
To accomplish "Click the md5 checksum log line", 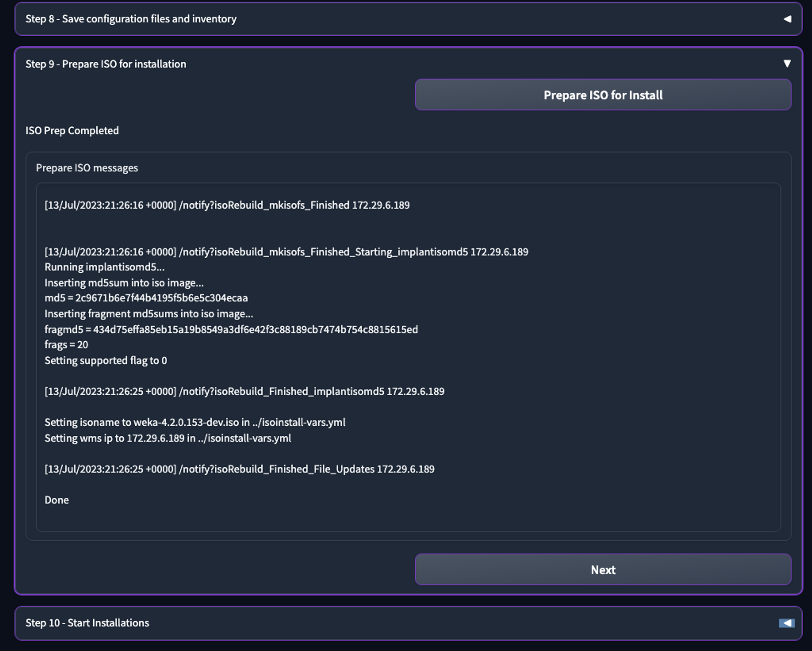I will click(x=146, y=298).
